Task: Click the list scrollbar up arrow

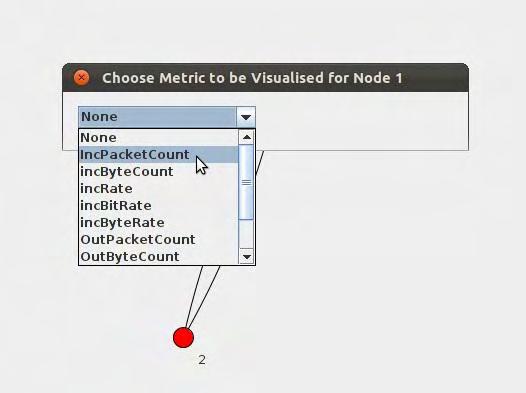Action: click(x=247, y=137)
